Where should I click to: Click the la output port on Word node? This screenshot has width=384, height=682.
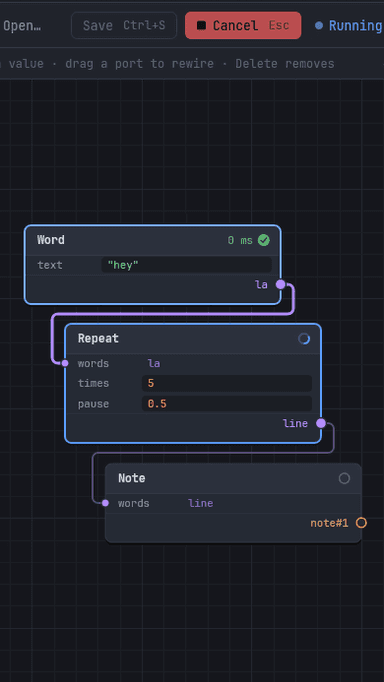coord(280,284)
